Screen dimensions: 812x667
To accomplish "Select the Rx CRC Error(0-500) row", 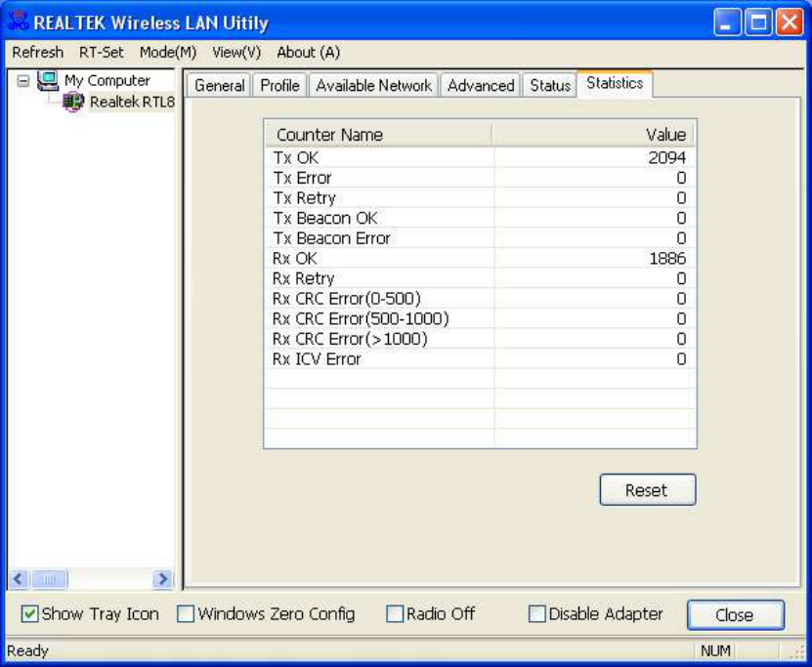I will click(480, 299).
